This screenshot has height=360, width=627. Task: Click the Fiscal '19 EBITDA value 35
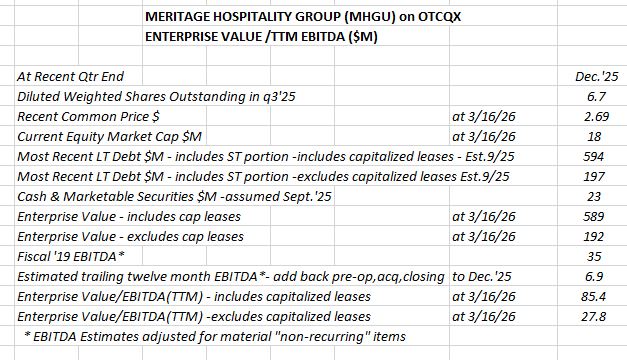594,256
